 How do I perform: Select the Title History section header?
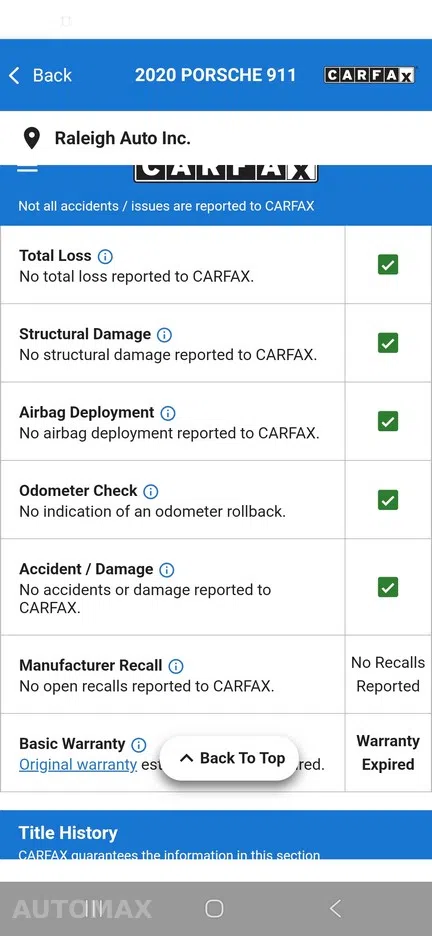pos(68,833)
